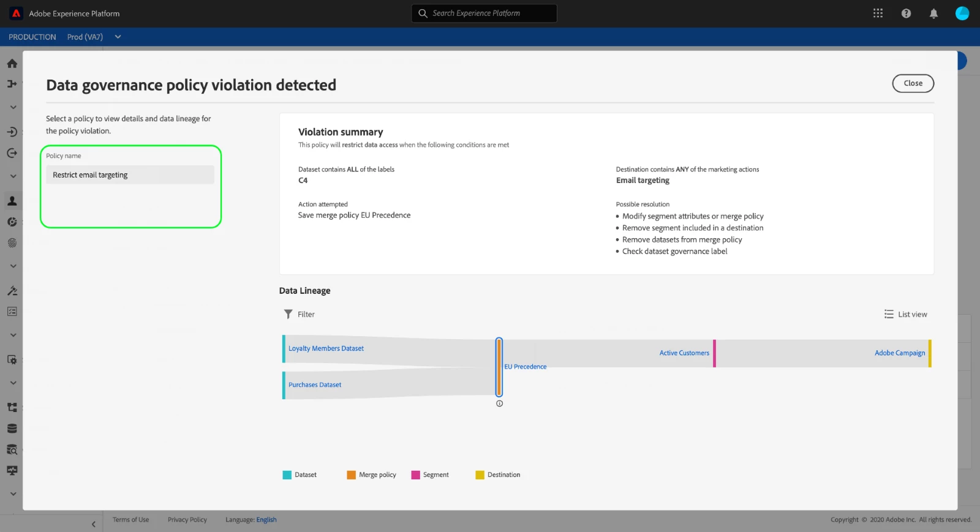Toggle the sidebar chevron below Monitoring icon
Image resolution: width=980 pixels, height=532 pixels.
pos(13,494)
